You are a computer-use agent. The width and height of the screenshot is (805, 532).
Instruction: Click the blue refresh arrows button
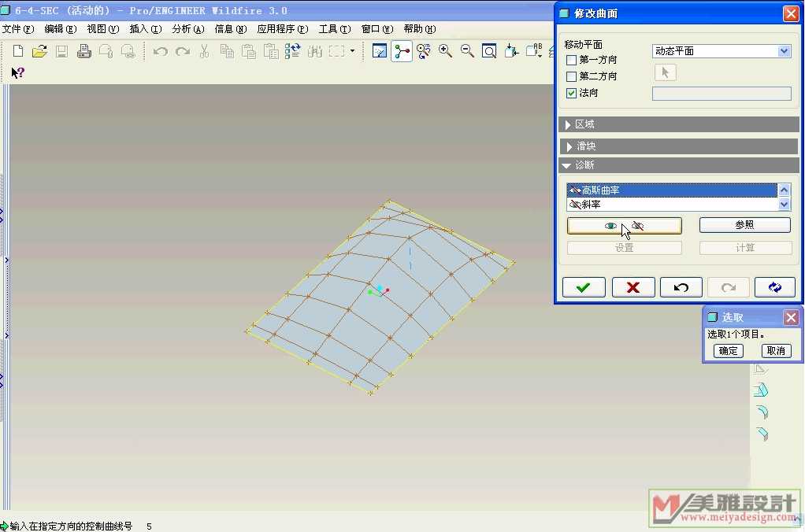coord(775,287)
